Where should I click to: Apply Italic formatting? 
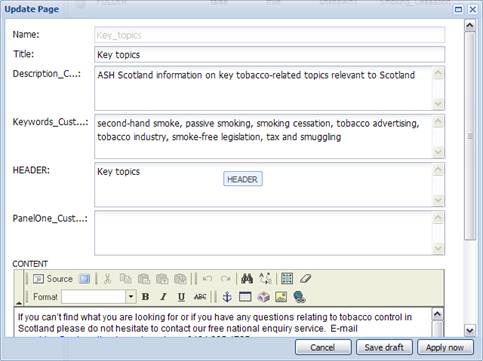pyautogui.click(x=163, y=297)
